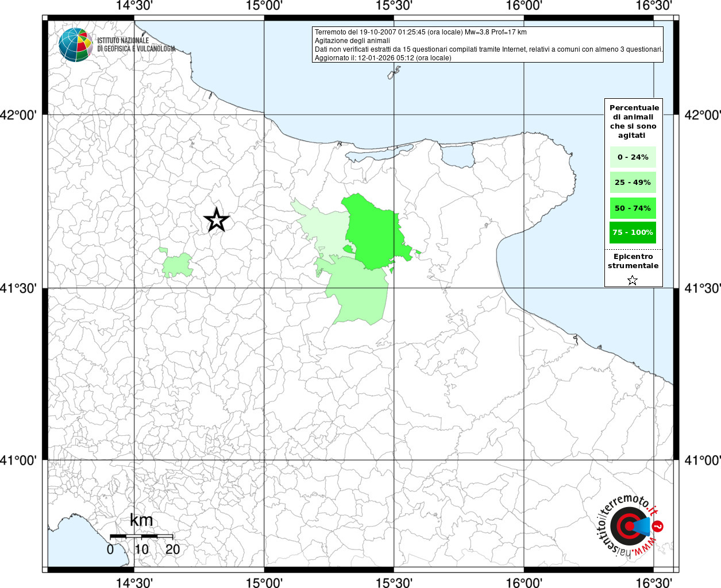The height and width of the screenshot is (588, 721).
Task: Click the small island in the sea
Action: 394,72
